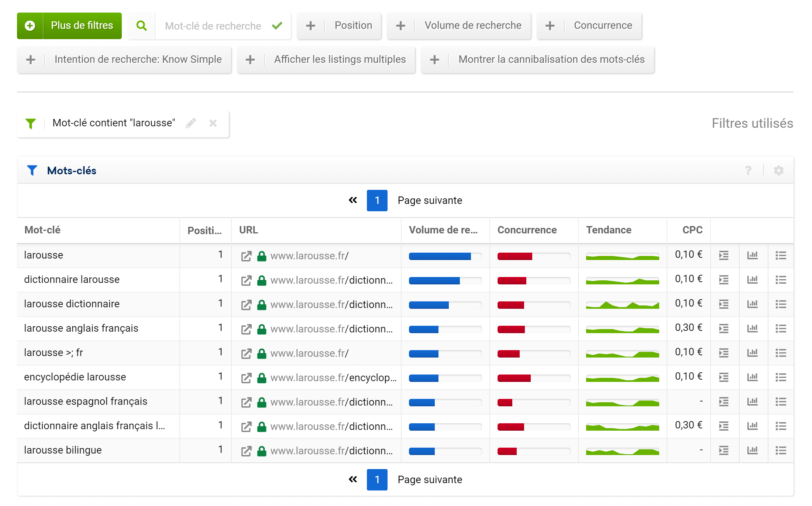Image resolution: width=812 pixels, height=506 pixels.
Task: Remove the "larousse" keyword filter
Action: click(213, 123)
